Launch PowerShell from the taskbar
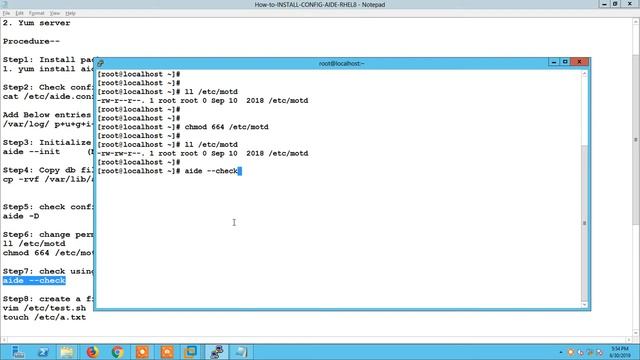Viewport: 640px width, 360px height. pos(43,352)
